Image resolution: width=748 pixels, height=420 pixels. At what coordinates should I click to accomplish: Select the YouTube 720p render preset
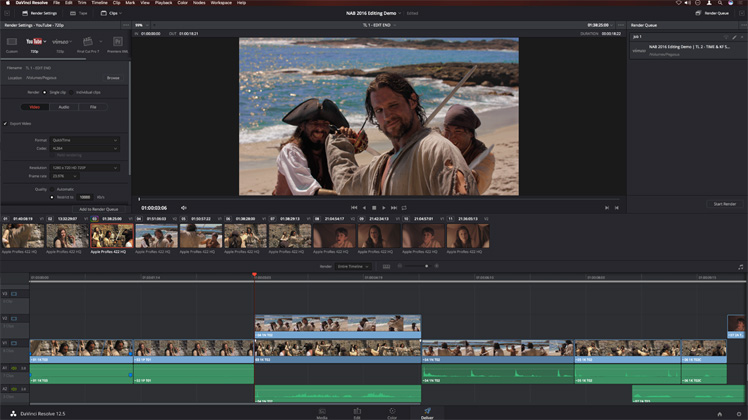[x=33, y=43]
